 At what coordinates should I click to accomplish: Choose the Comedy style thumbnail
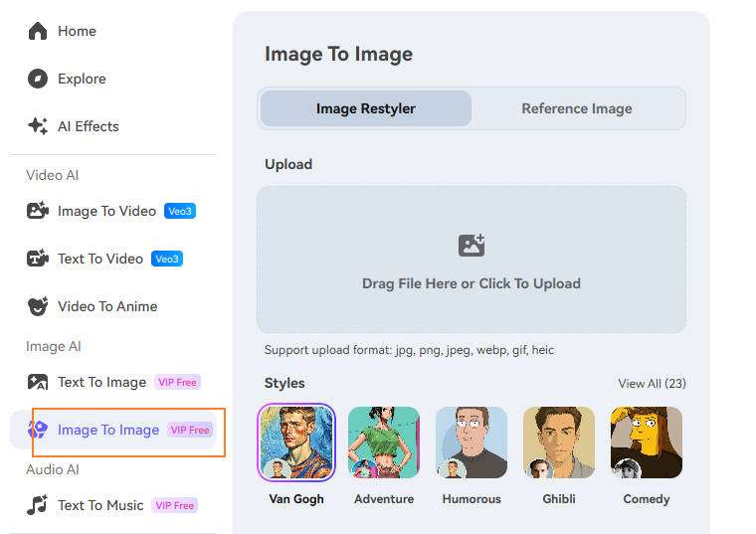pos(647,443)
